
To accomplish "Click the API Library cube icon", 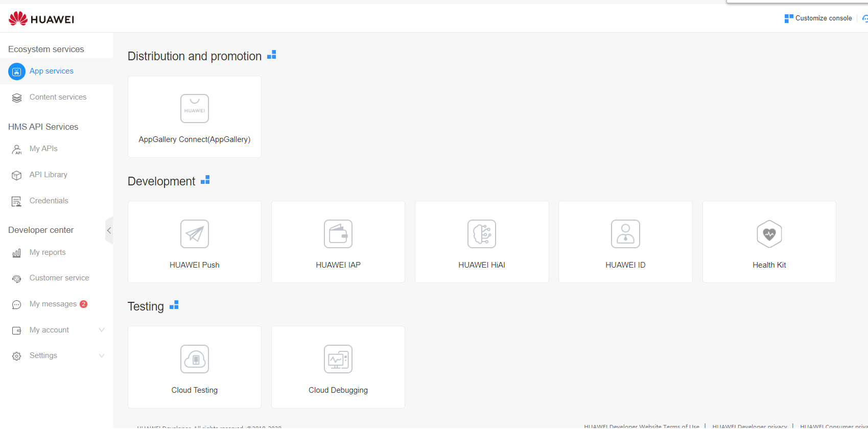I will click(x=17, y=175).
